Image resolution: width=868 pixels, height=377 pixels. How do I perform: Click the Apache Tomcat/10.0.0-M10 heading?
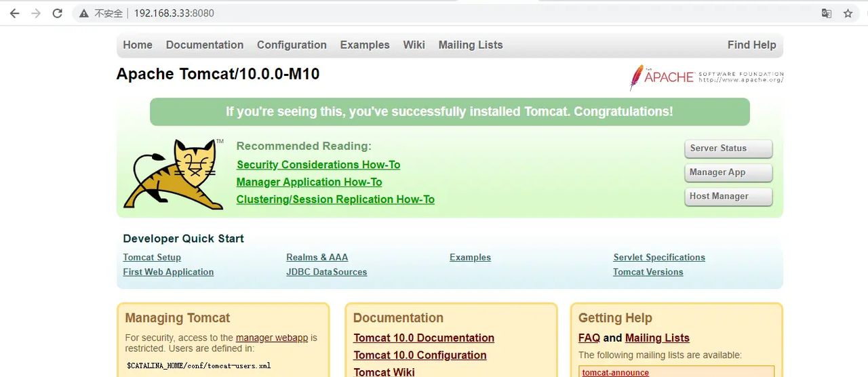[218, 74]
